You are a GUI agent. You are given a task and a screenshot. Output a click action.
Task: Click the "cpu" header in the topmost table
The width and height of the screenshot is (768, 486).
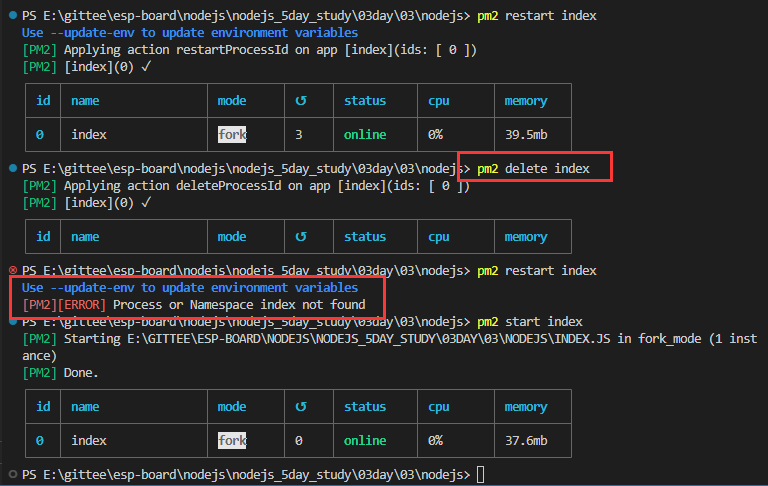pyautogui.click(x=439, y=101)
